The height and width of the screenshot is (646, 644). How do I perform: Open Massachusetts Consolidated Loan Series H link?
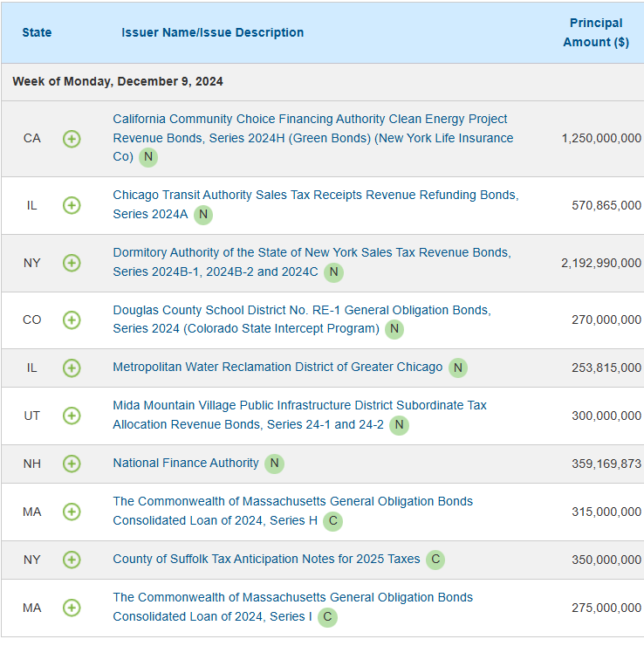click(x=292, y=511)
